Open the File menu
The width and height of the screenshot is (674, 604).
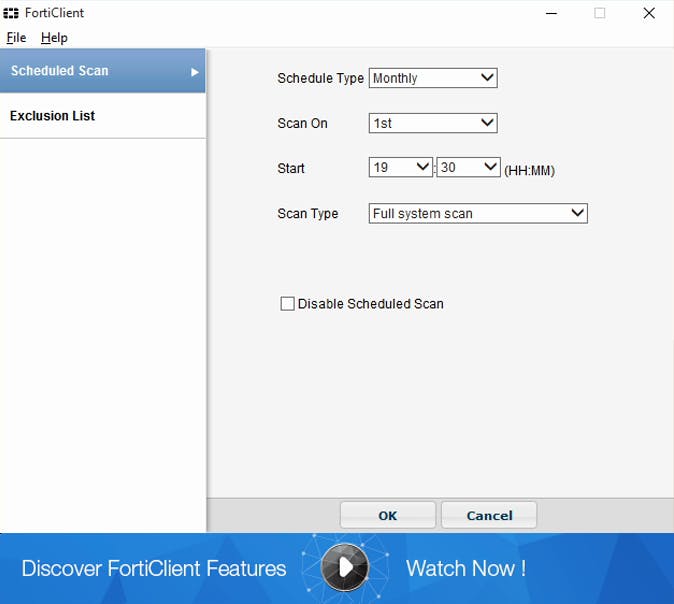(x=16, y=38)
